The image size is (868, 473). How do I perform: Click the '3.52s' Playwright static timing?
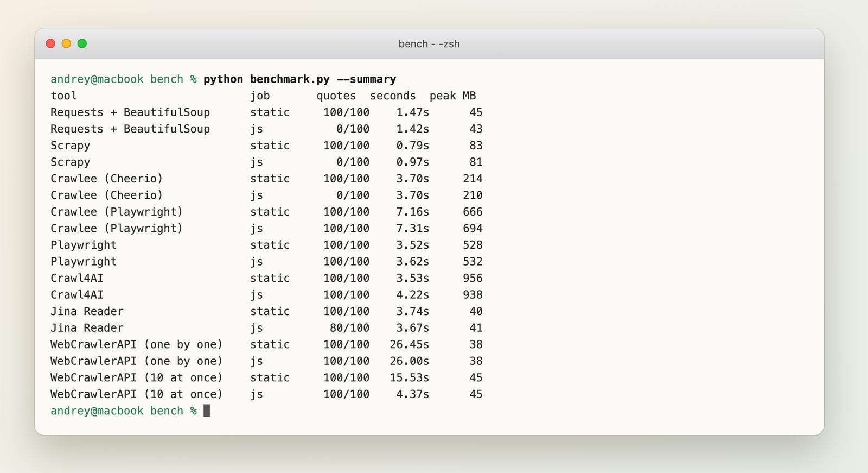tap(412, 245)
